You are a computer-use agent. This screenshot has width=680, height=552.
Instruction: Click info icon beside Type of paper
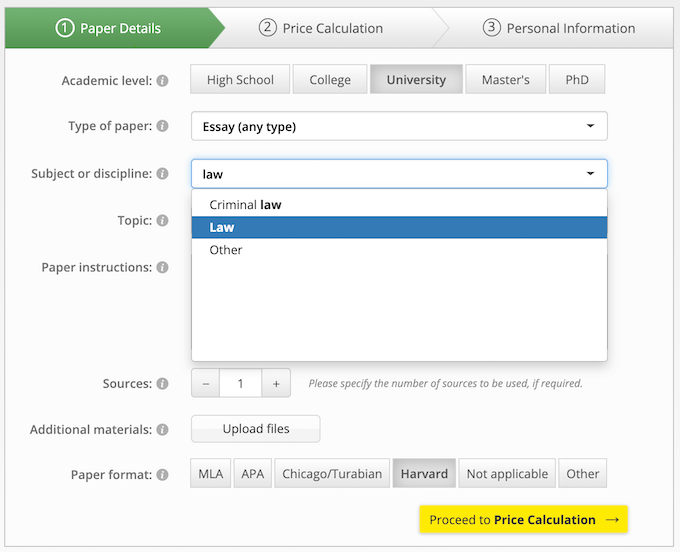click(163, 126)
